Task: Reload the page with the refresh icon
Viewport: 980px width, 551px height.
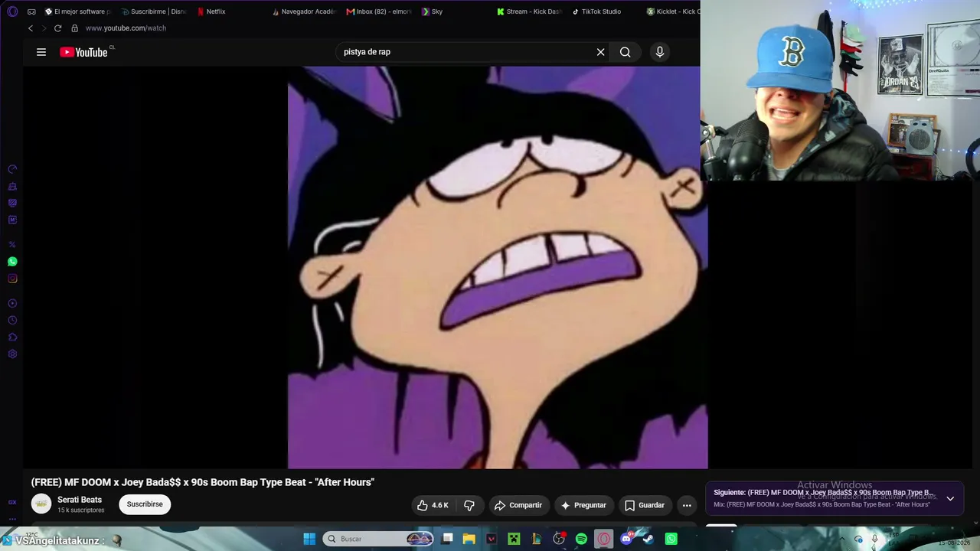Action: pos(57,28)
